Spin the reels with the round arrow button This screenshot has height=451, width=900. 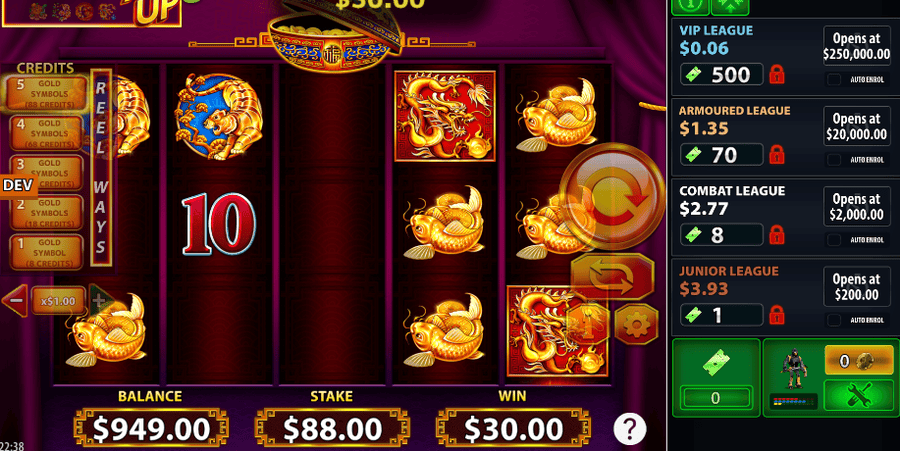[x=612, y=196]
